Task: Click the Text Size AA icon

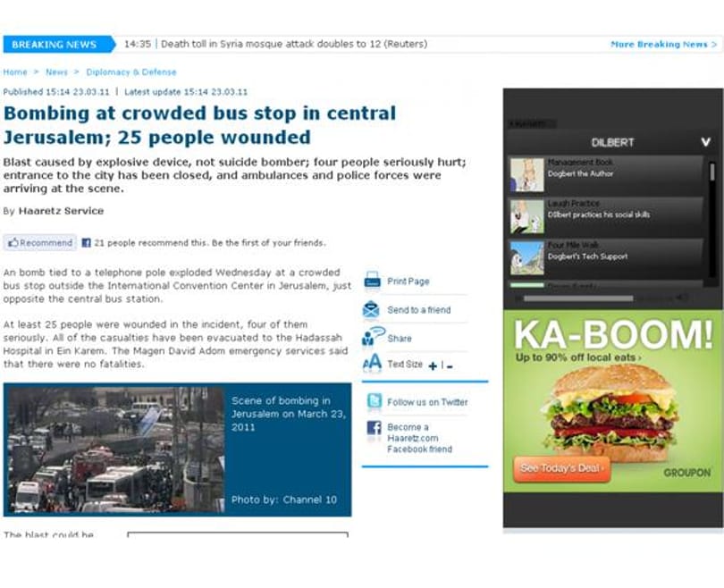Action: pos(372,363)
